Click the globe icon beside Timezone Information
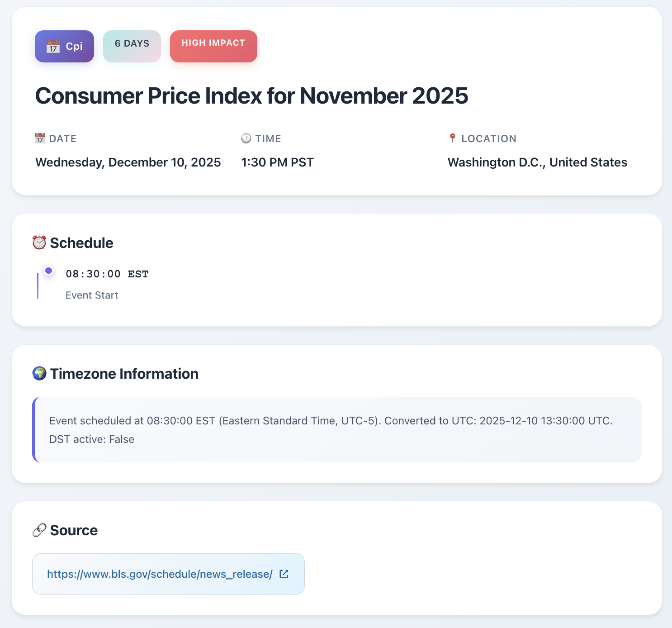Image resolution: width=672 pixels, height=628 pixels. [x=39, y=374]
